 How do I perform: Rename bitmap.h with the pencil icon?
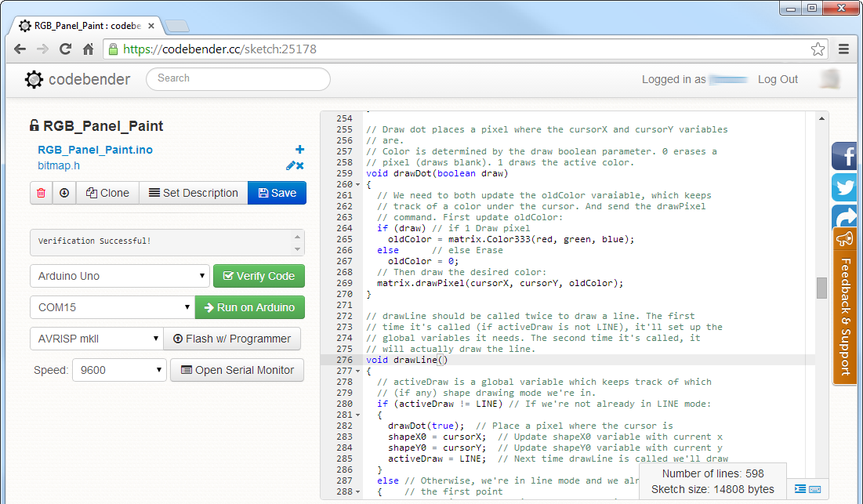click(x=289, y=165)
